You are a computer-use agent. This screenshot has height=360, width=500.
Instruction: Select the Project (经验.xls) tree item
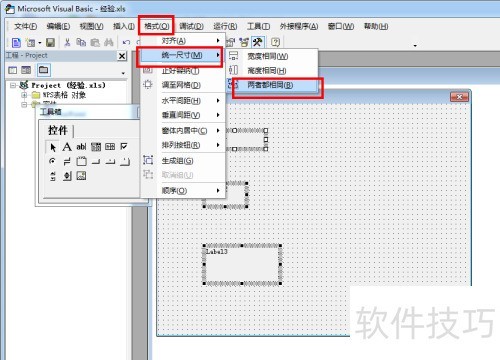click(68, 85)
